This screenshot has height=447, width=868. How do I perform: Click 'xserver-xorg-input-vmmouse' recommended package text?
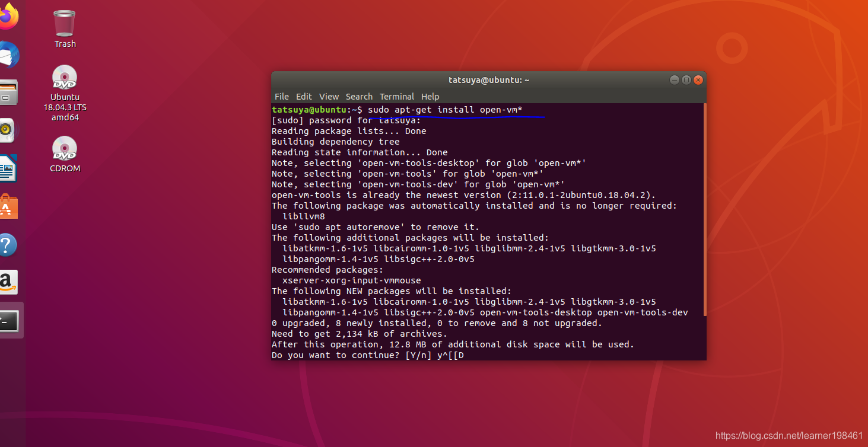pos(352,280)
